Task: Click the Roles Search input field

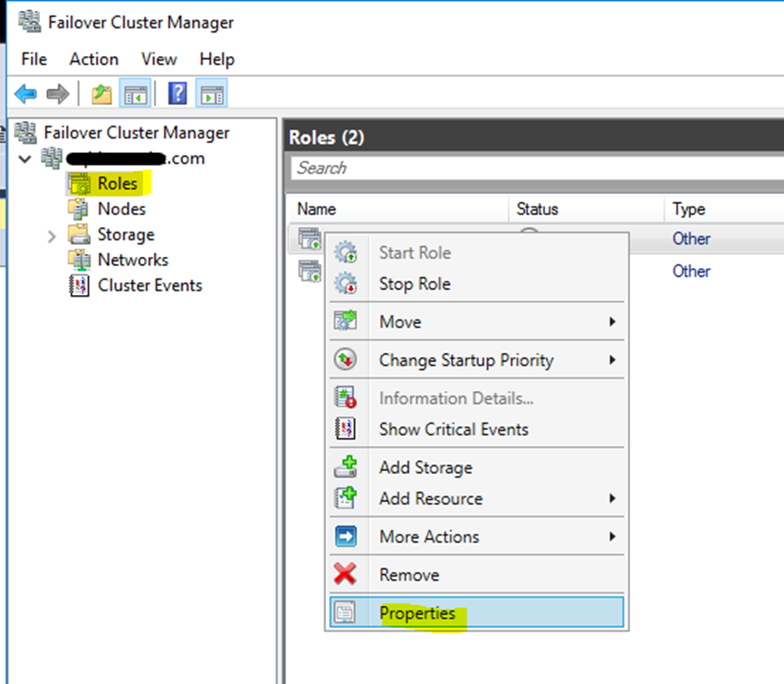Action: point(538,168)
